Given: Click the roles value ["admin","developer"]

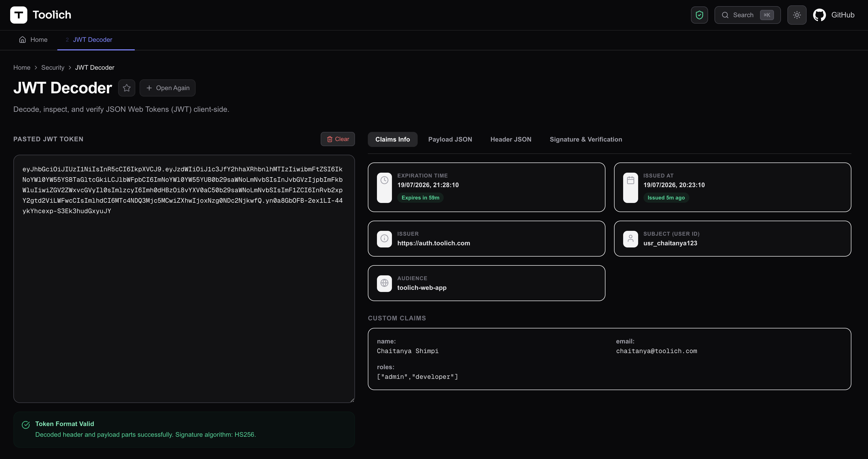Looking at the screenshot, I should [x=417, y=377].
